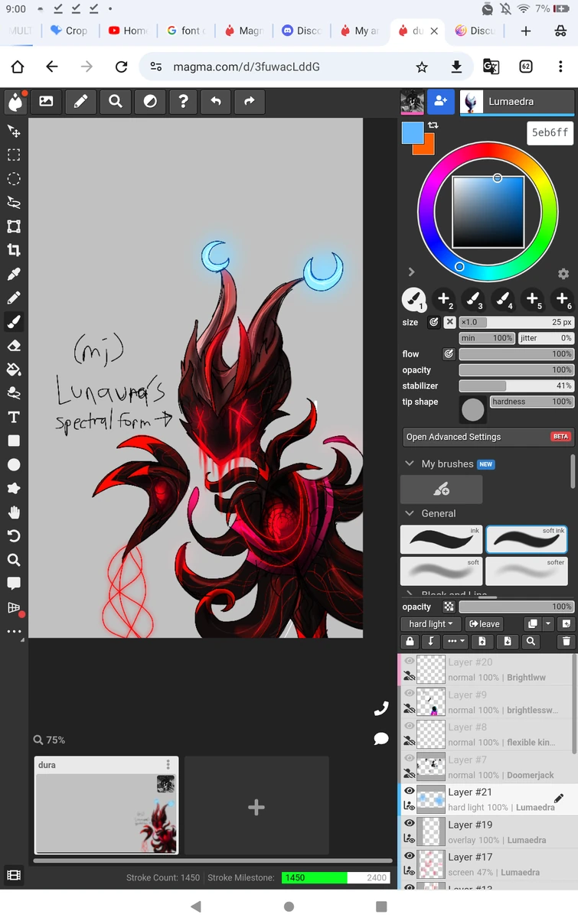Delete layer with the trash icon

(x=567, y=642)
